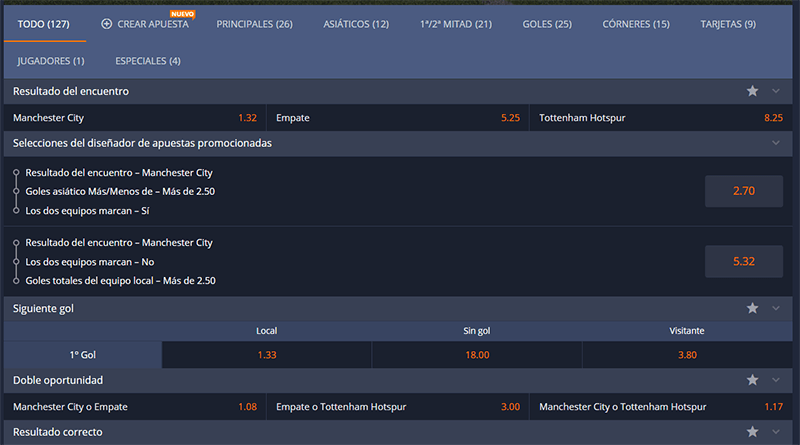Select Sin gol at 18.00
Viewport: 800px width, 445px height.
tap(477, 355)
